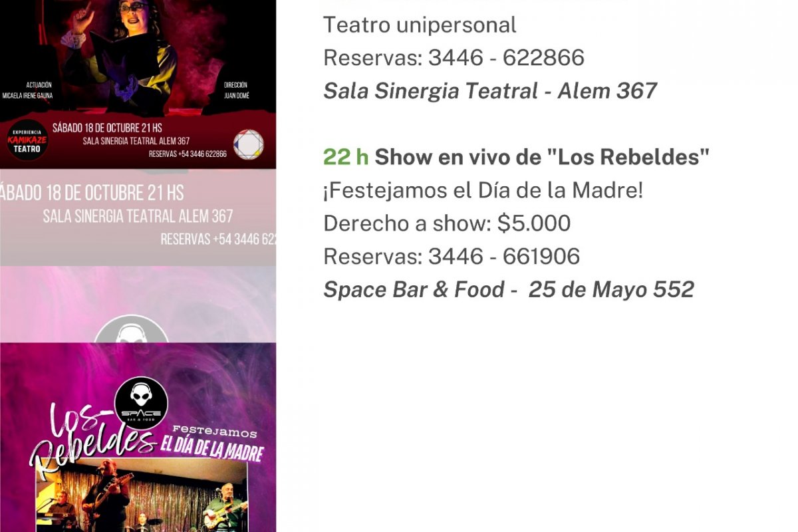Click the reservation number 3446 - 661906
Screen dimensions: 798x532
click(x=504, y=256)
